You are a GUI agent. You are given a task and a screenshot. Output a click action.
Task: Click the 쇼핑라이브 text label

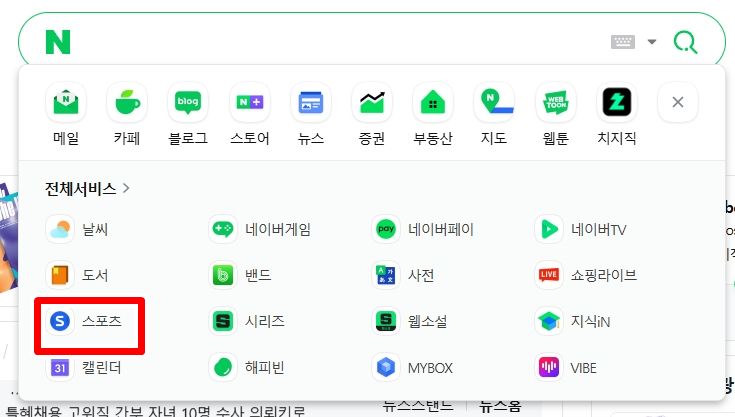[x=604, y=275]
